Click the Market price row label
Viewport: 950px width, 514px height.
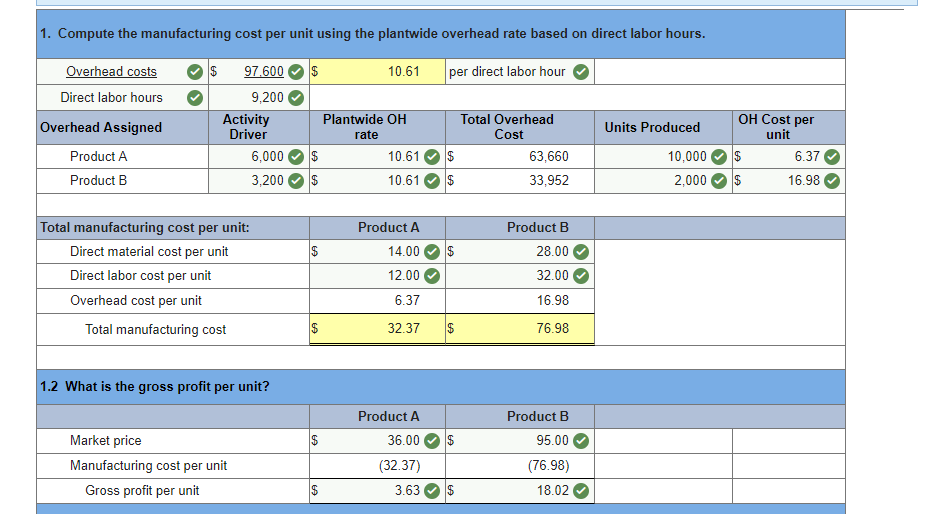[x=105, y=441]
